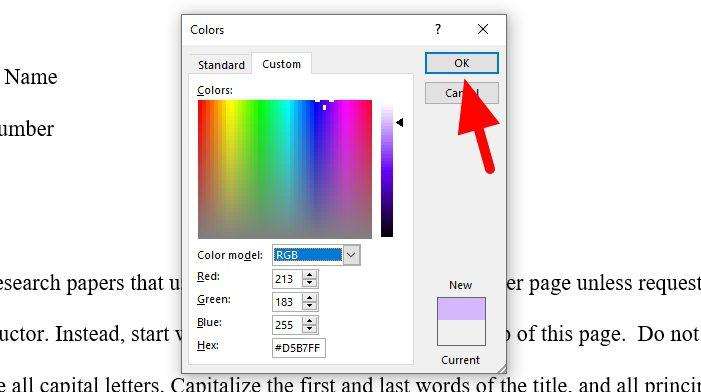Click the 'Colors:' label above spectrum
Screen dimensions: 701x392
coord(215,90)
